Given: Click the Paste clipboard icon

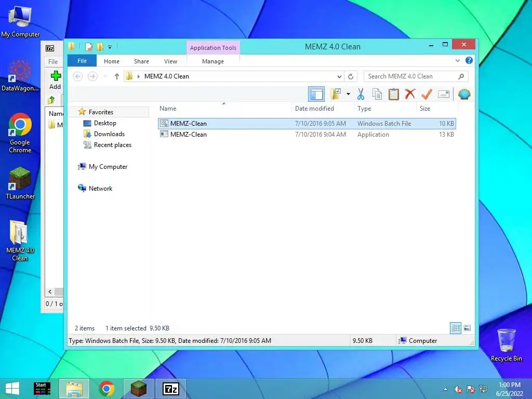Looking at the screenshot, I should click(394, 94).
